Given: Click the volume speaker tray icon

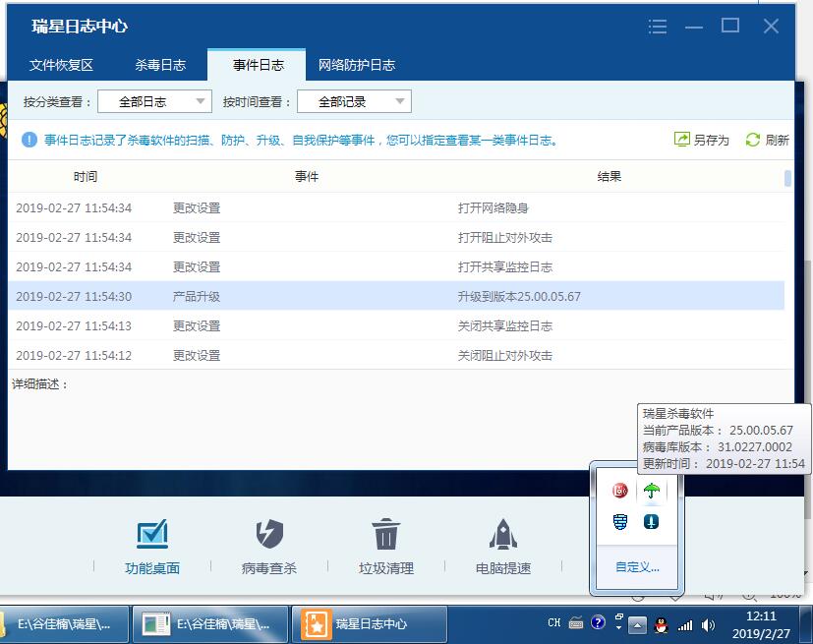Looking at the screenshot, I should point(708,625).
